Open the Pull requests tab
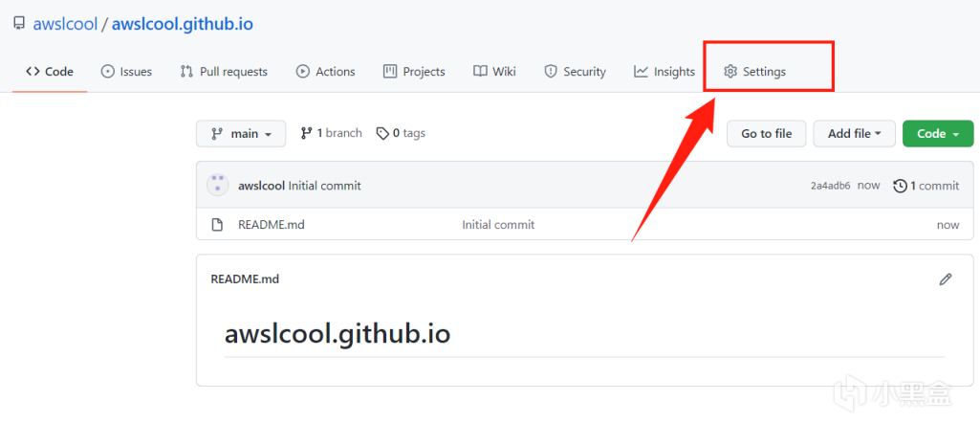This screenshot has width=980, height=424. click(x=224, y=72)
